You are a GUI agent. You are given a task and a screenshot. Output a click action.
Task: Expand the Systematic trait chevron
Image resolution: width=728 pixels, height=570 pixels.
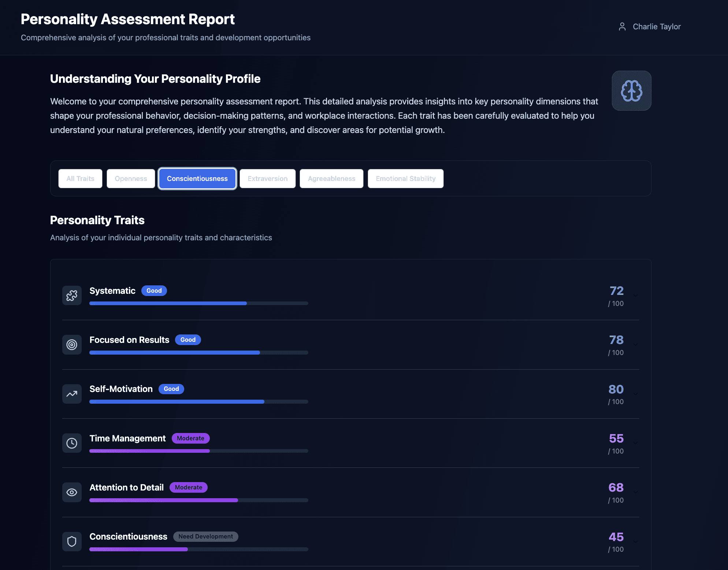tap(636, 295)
